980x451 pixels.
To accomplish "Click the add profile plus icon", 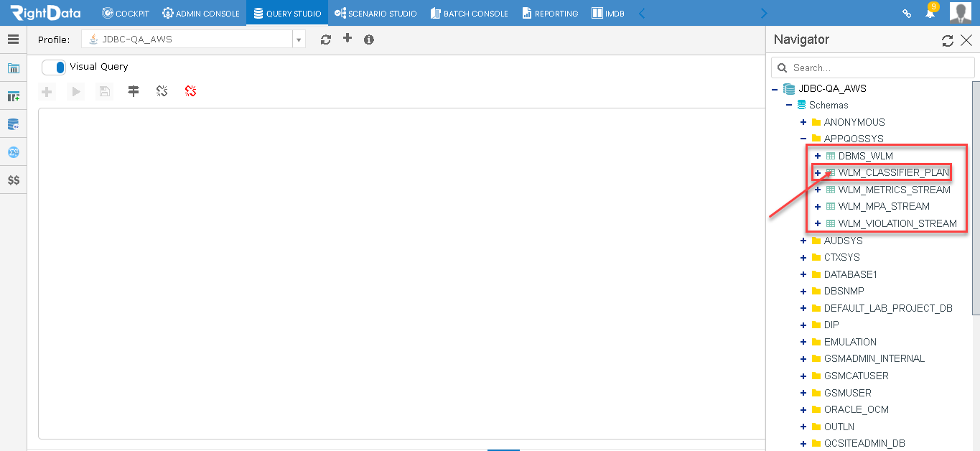I will tap(347, 38).
